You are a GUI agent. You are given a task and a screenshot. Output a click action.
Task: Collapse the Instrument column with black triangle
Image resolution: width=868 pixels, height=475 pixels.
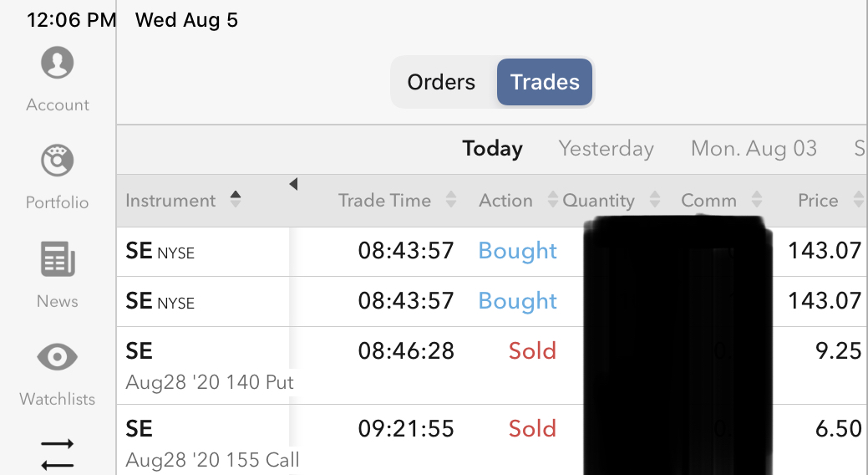coord(293,184)
